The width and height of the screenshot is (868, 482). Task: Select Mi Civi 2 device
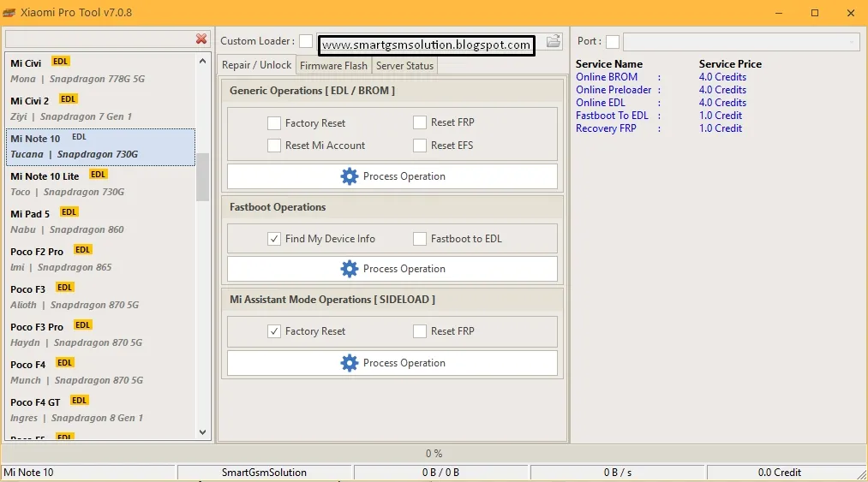tap(100, 109)
